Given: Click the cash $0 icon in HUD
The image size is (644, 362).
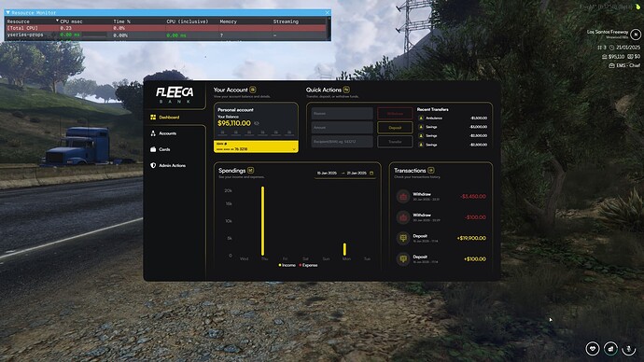Looking at the screenshot, I should (x=630, y=57).
